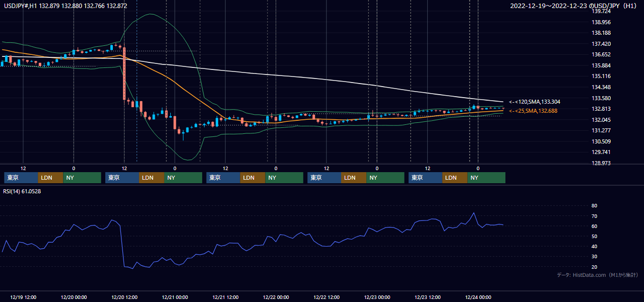Select the leftmost NY session block

point(82,178)
